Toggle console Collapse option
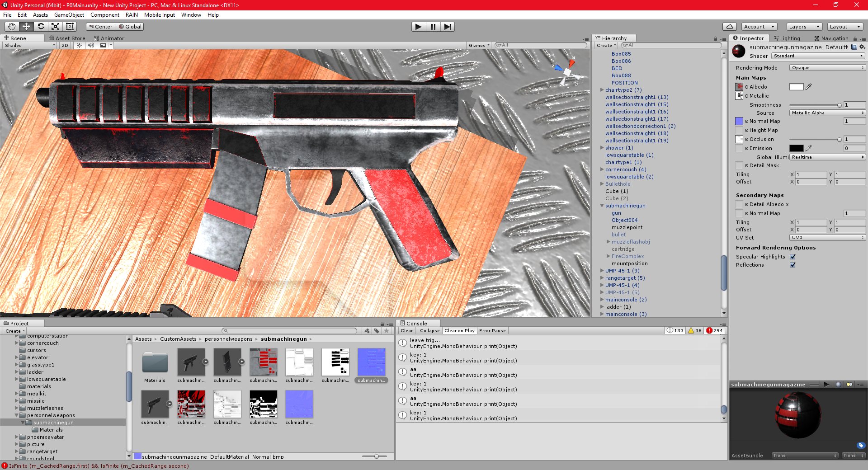The image size is (868, 470). (x=429, y=330)
